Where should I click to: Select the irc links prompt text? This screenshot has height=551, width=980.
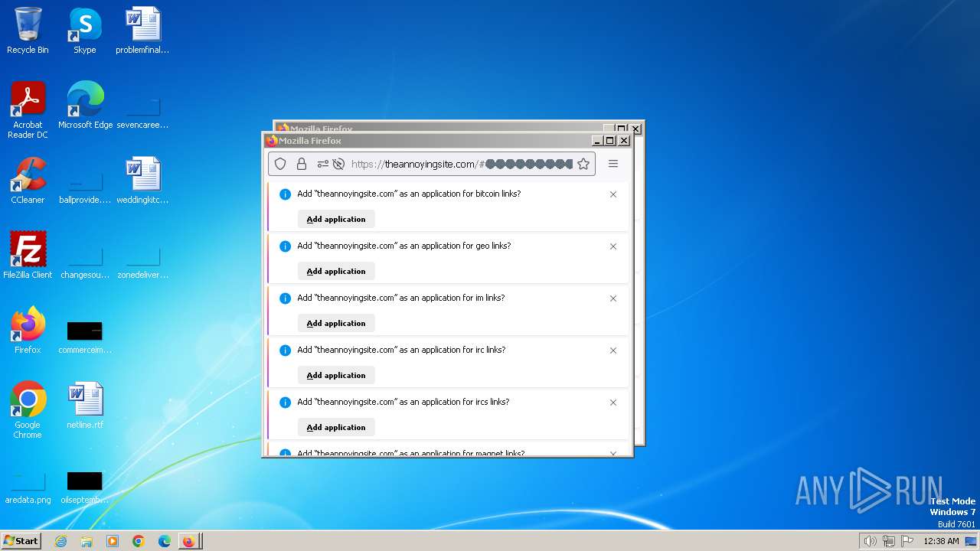pyautogui.click(x=401, y=350)
